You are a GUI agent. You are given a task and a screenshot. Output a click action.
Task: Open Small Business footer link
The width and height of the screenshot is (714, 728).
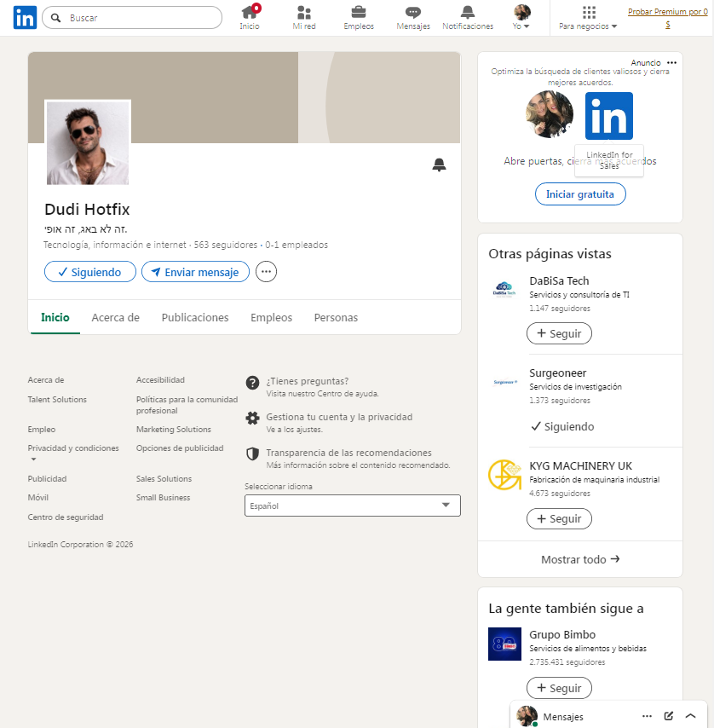click(164, 497)
